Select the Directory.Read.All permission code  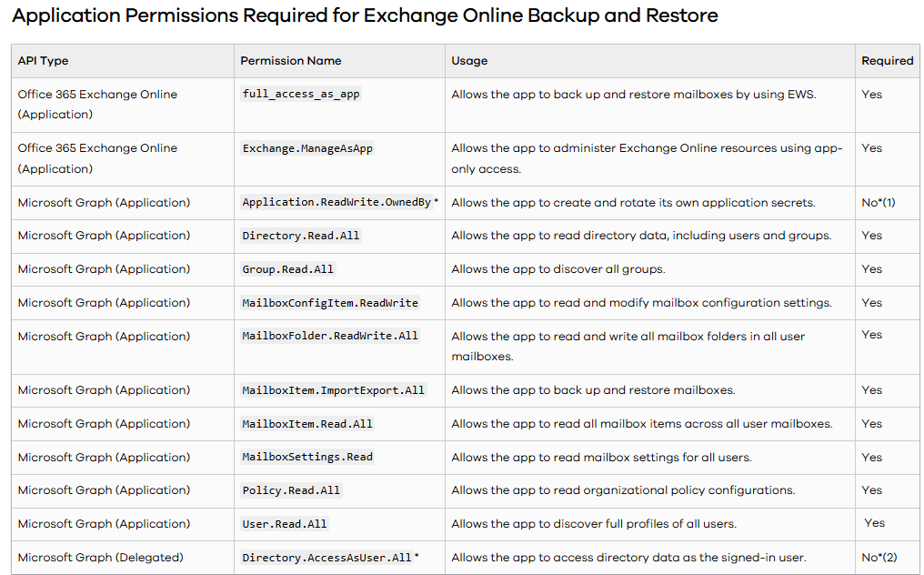[301, 236]
